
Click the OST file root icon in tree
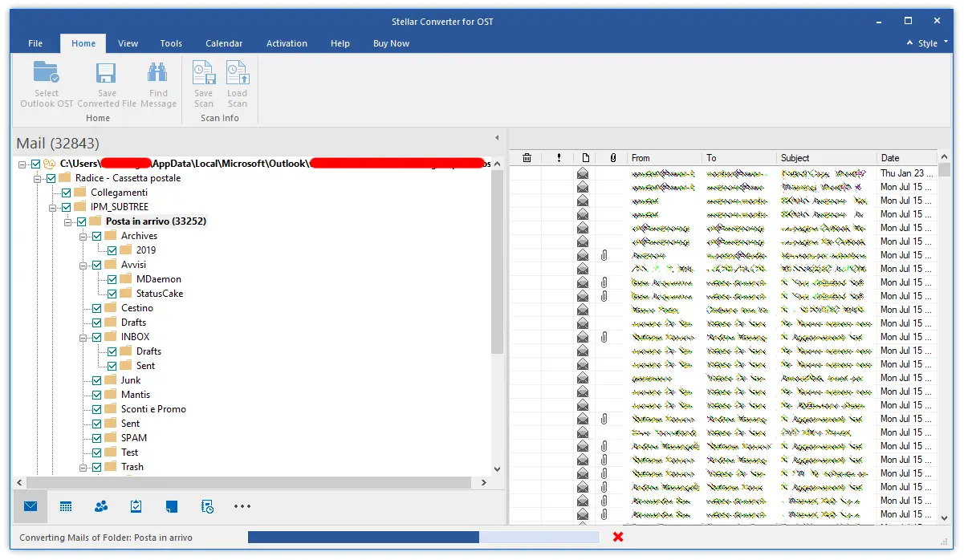coord(50,164)
